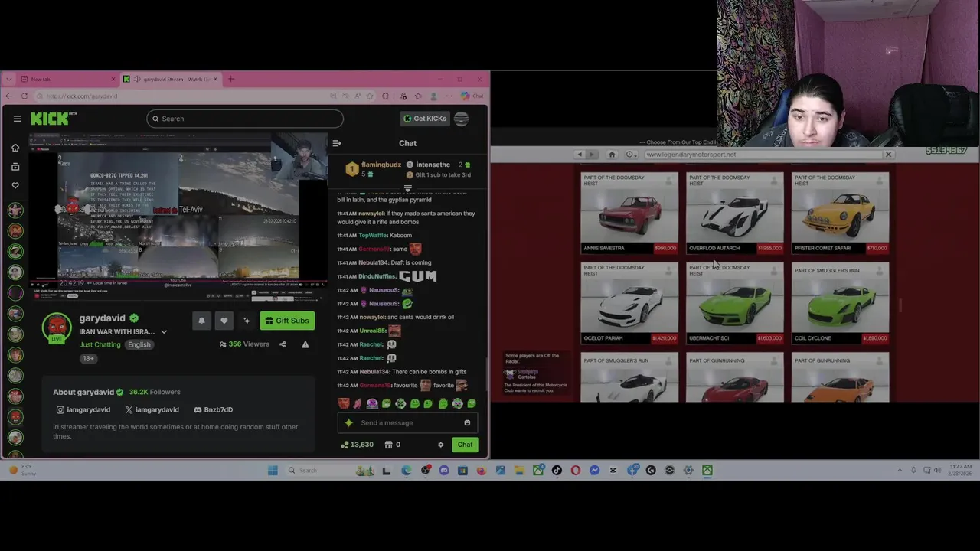Open the Just Chatting category link
Viewport: 980px width, 551px height.
(x=100, y=344)
